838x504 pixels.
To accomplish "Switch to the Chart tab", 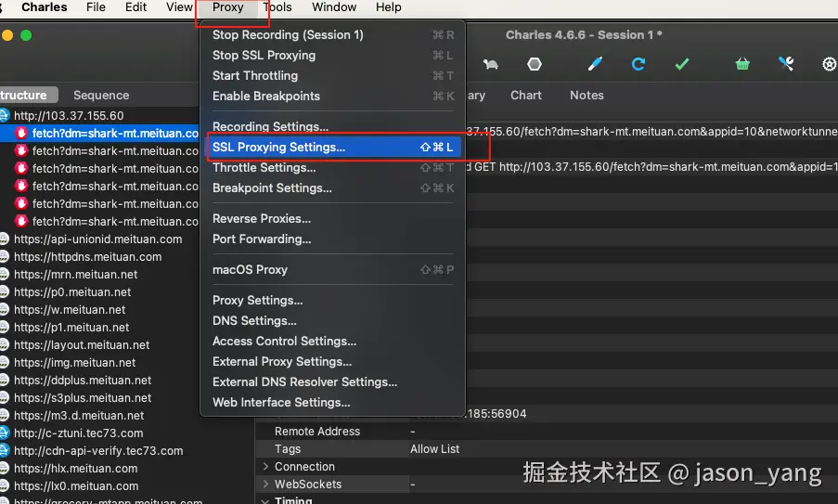I will [x=526, y=95].
